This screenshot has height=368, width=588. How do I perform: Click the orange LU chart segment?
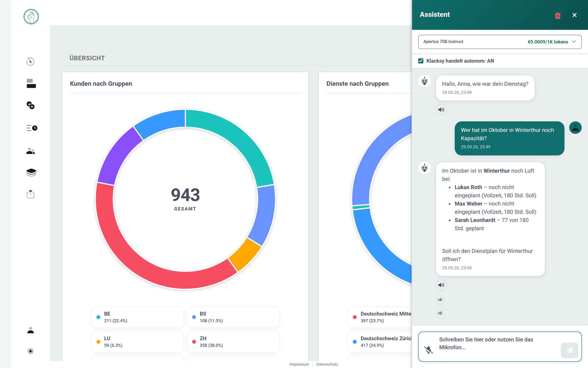[x=245, y=254]
